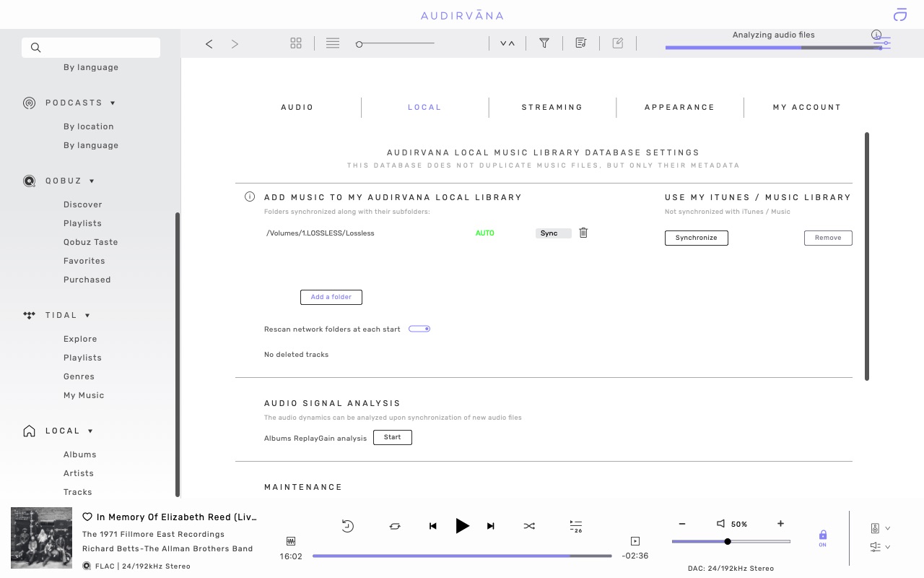Open Tidal Genres
This screenshot has height=578, width=924.
click(x=79, y=376)
